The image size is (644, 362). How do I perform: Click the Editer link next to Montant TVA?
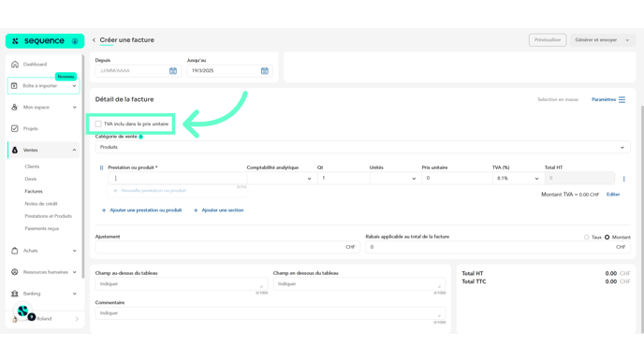613,195
